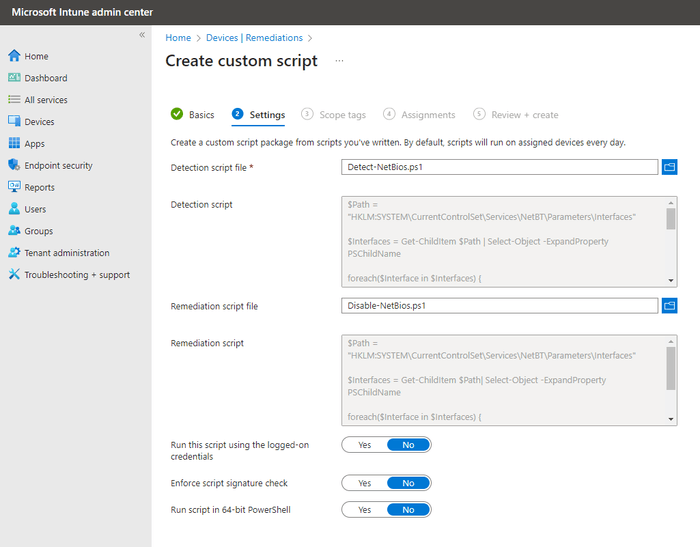The height and width of the screenshot is (547, 700).
Task: Open Troubleshooting + support tools icon
Action: point(14,274)
